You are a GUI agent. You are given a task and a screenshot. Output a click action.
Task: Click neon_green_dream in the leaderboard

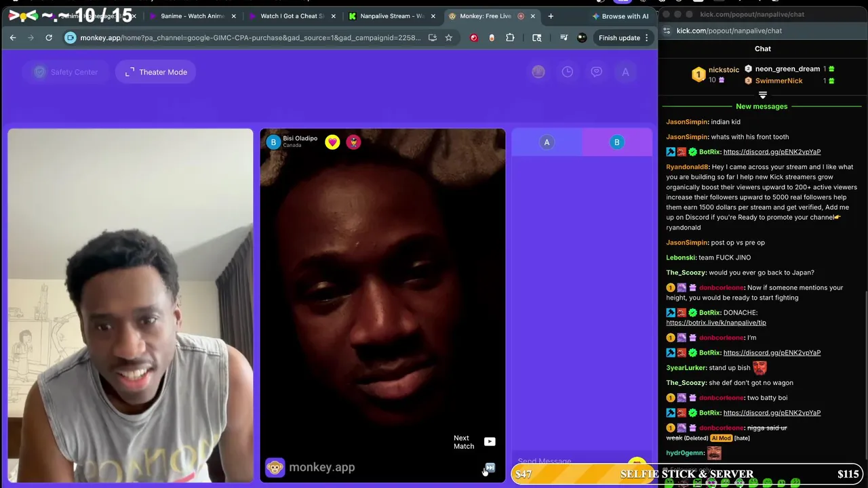coord(787,69)
